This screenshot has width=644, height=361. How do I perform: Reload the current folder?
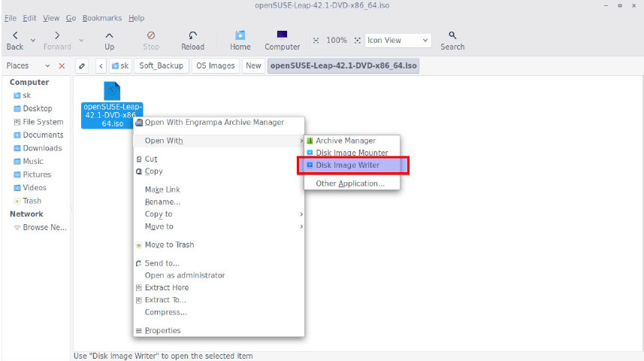pyautogui.click(x=192, y=41)
